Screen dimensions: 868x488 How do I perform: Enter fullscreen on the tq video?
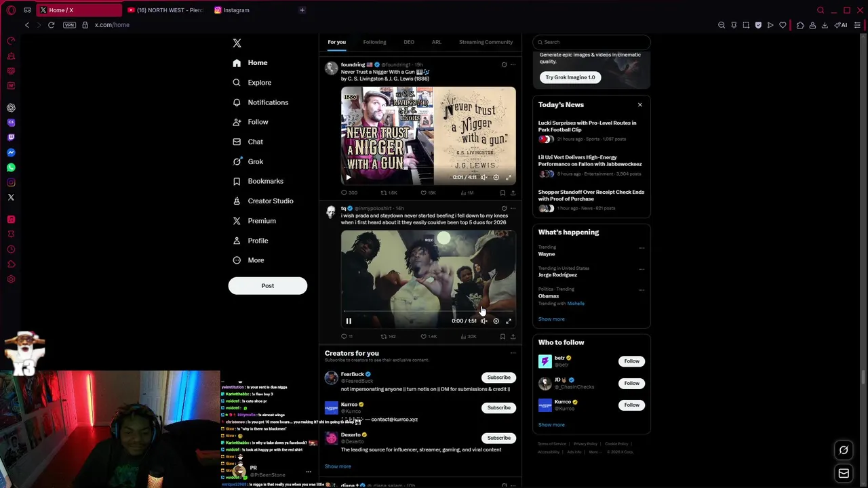pyautogui.click(x=509, y=321)
